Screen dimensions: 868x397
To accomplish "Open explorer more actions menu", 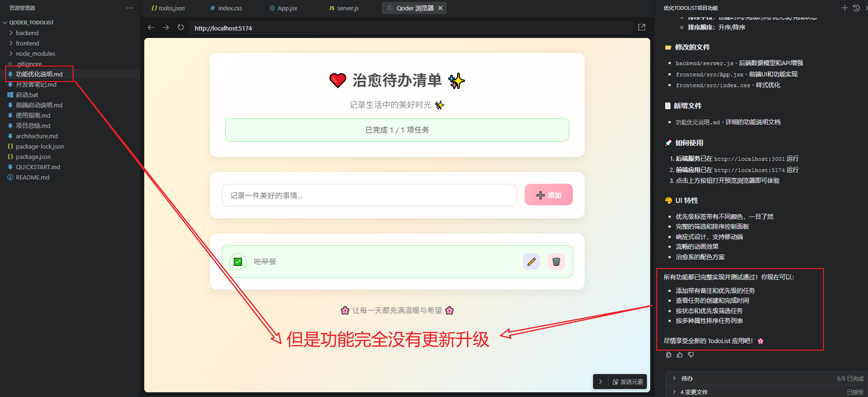I will [x=130, y=8].
